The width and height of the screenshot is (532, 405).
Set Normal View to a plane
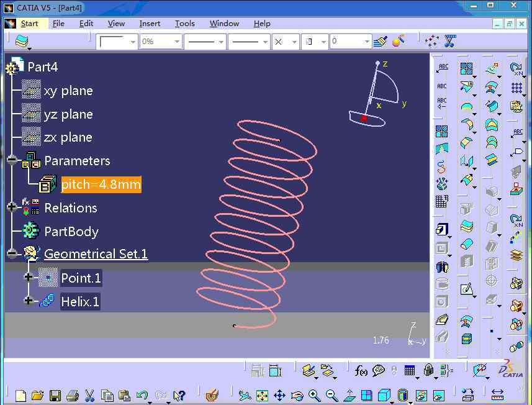(349, 396)
